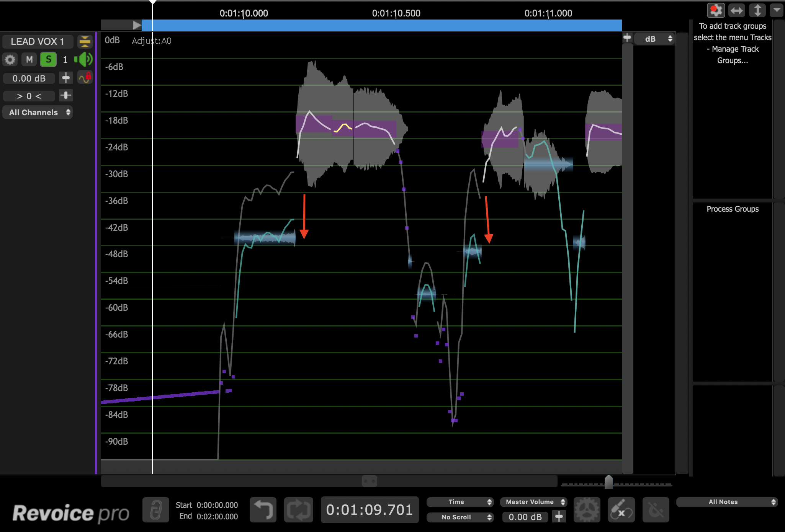This screenshot has width=785, height=532.
Task: Toggle the green speaker output icon
Action: click(83, 60)
